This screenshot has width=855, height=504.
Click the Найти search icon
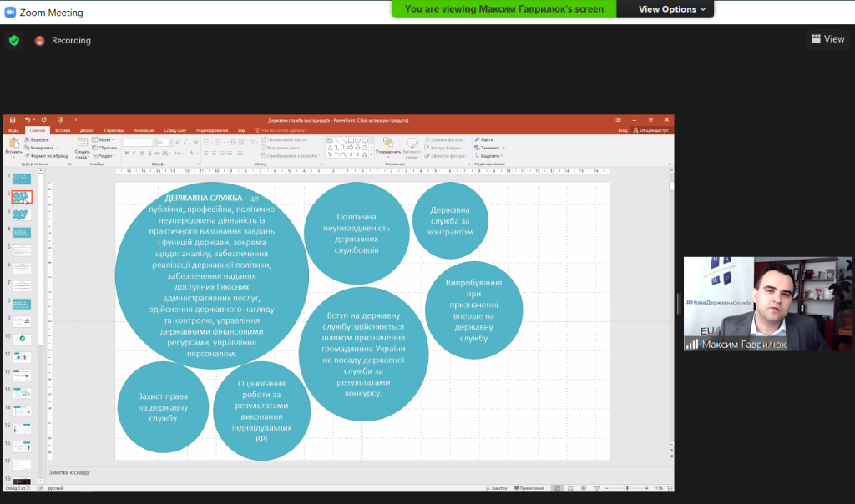[484, 139]
